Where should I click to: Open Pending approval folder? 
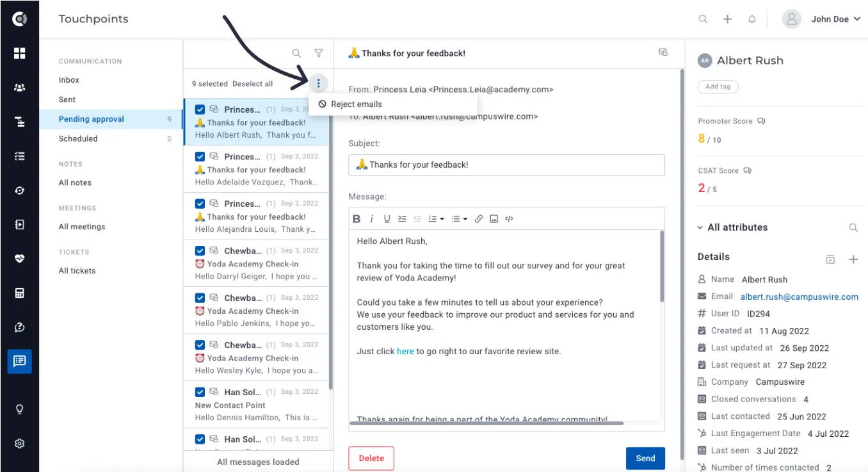pyautogui.click(x=111, y=119)
